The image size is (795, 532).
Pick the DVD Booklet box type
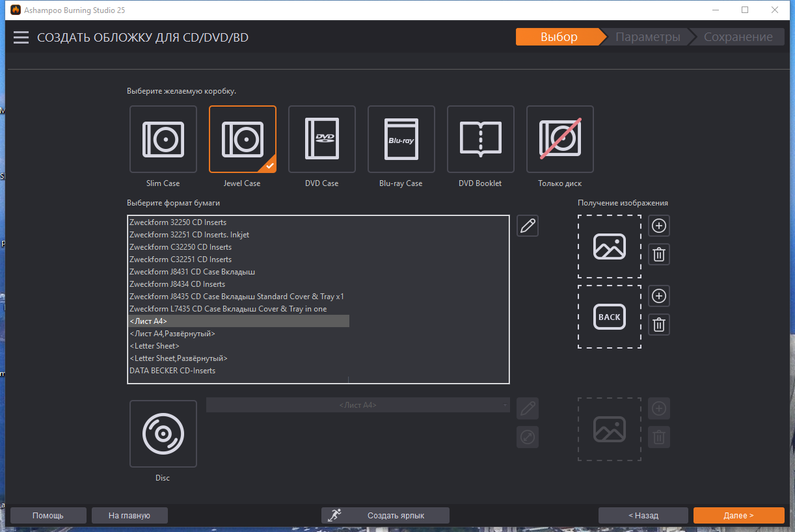pos(480,139)
